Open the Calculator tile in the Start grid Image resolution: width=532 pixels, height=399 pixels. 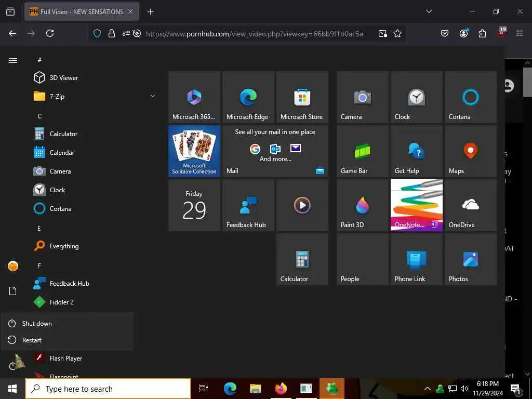pos(302,259)
